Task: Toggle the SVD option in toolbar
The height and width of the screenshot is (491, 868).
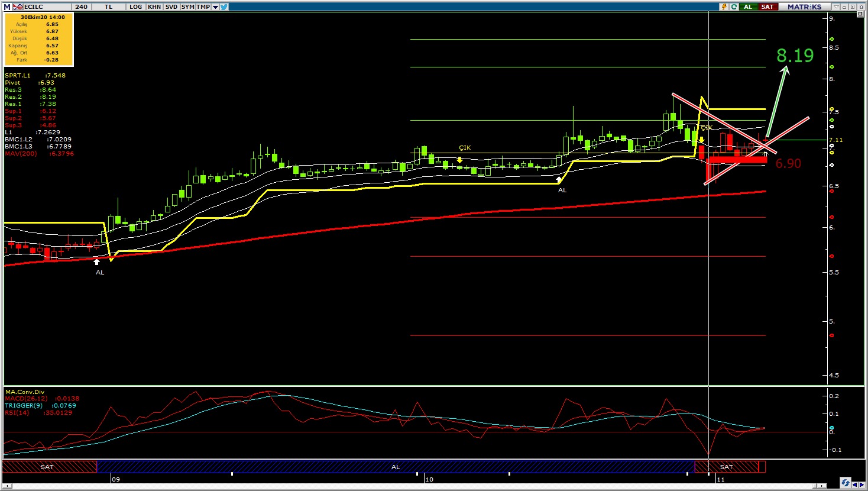Action: (x=171, y=7)
